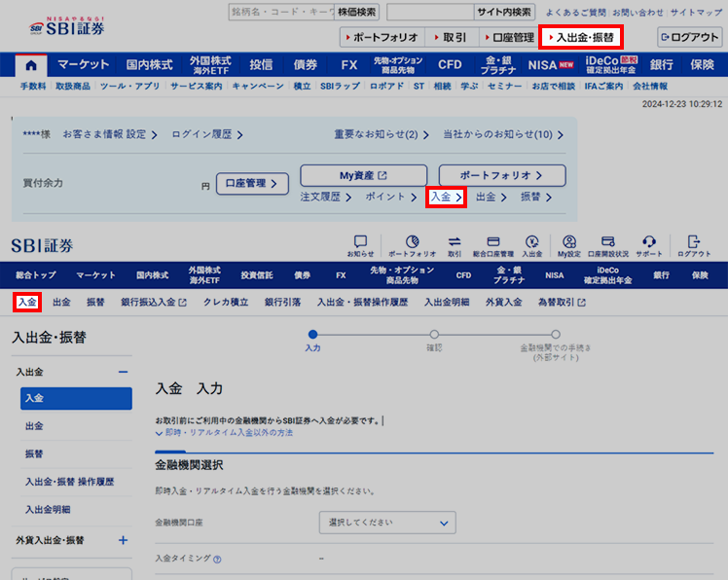Open ログイン履歴 link
The height and width of the screenshot is (580, 728).
207,134
